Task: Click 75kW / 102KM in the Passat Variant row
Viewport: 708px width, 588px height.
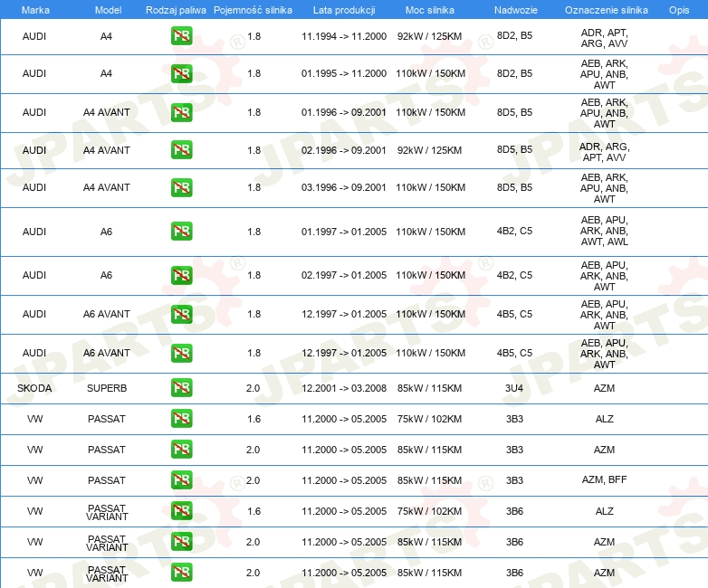Action: [429, 511]
